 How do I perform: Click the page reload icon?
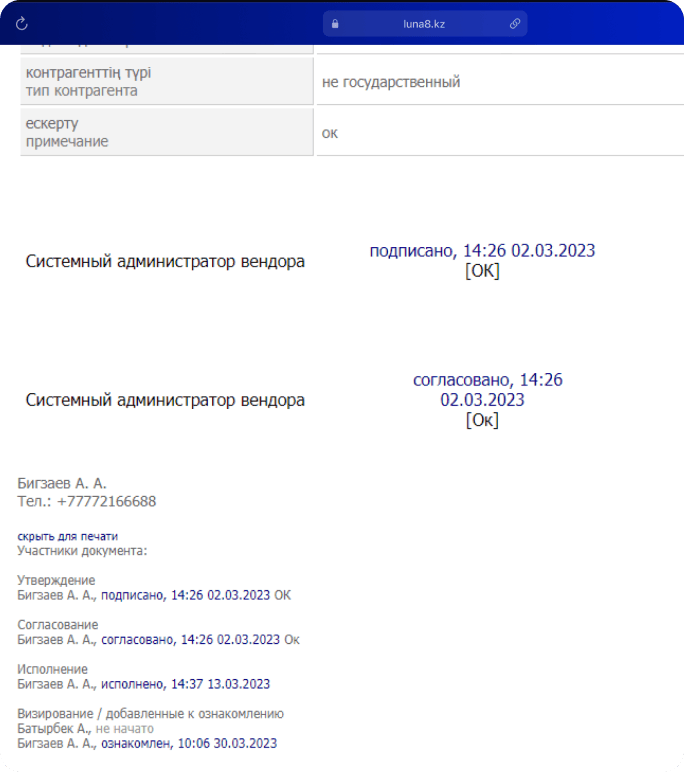(22, 23)
